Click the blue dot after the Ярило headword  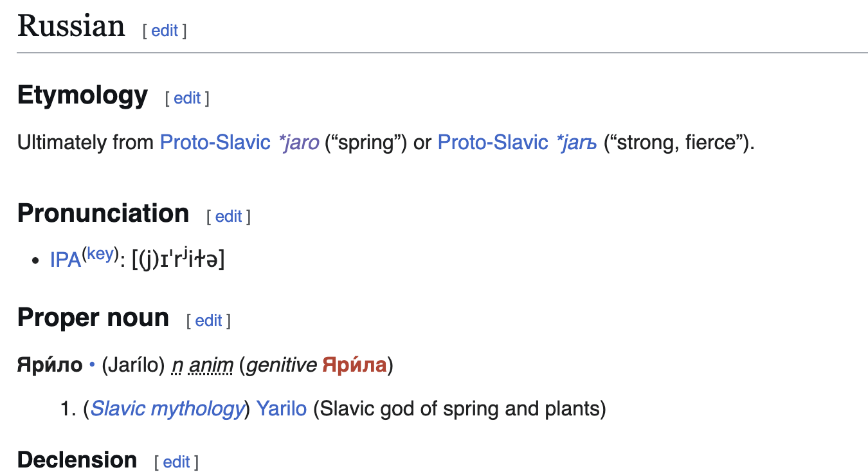coord(92,365)
